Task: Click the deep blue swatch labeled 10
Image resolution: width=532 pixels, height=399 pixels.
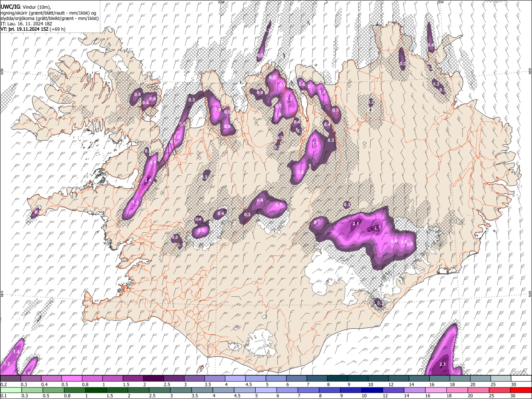Action: click(372, 390)
